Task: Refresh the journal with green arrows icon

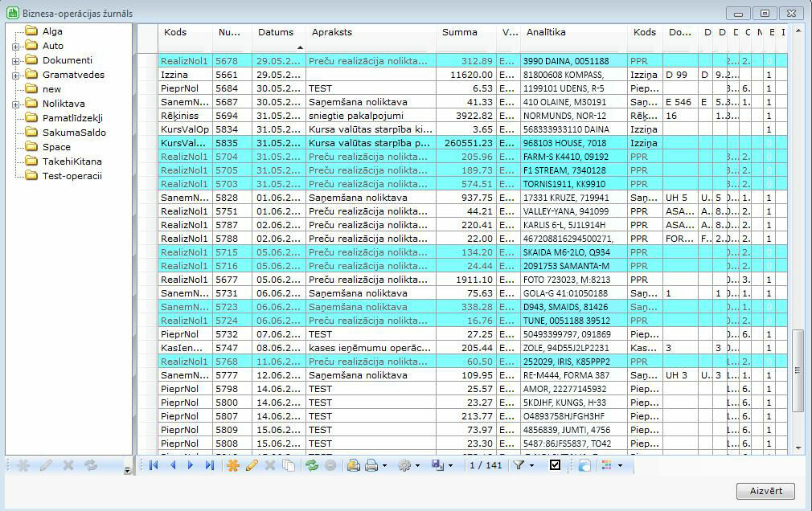Action: point(312,465)
